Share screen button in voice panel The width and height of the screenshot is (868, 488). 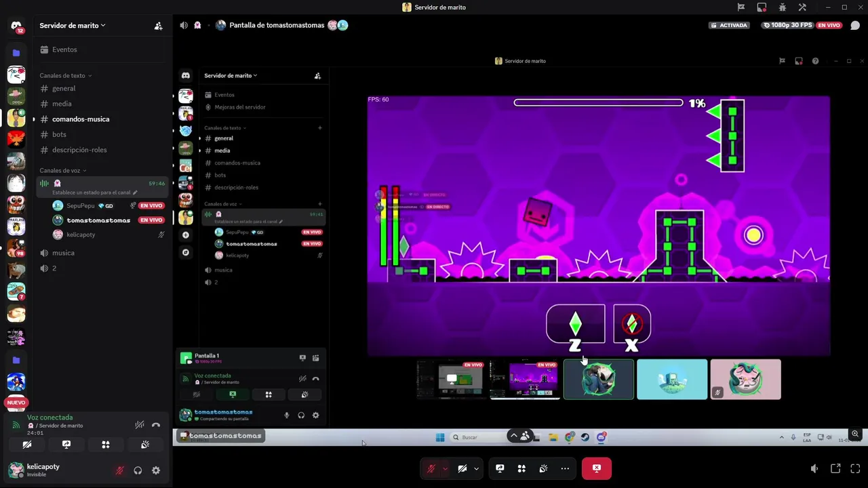point(66,445)
